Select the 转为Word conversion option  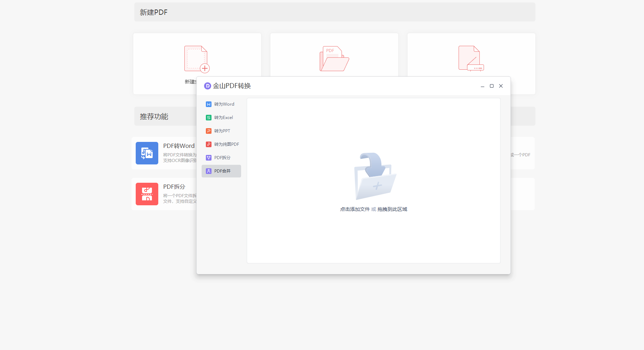(x=221, y=104)
